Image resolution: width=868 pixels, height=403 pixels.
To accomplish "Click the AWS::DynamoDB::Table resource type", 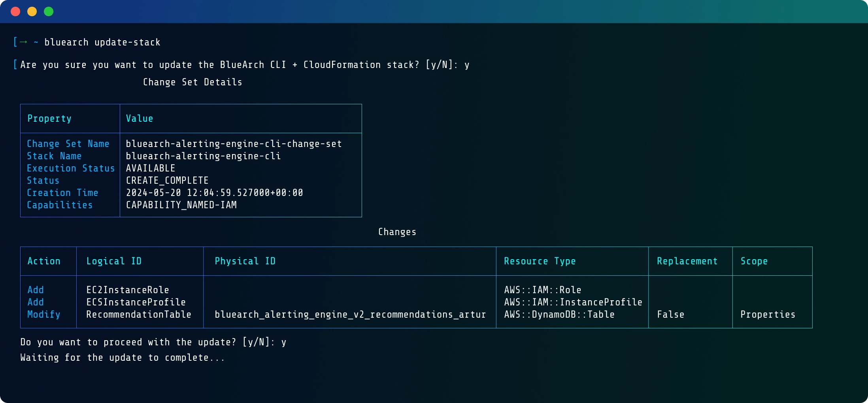I will click(x=560, y=314).
